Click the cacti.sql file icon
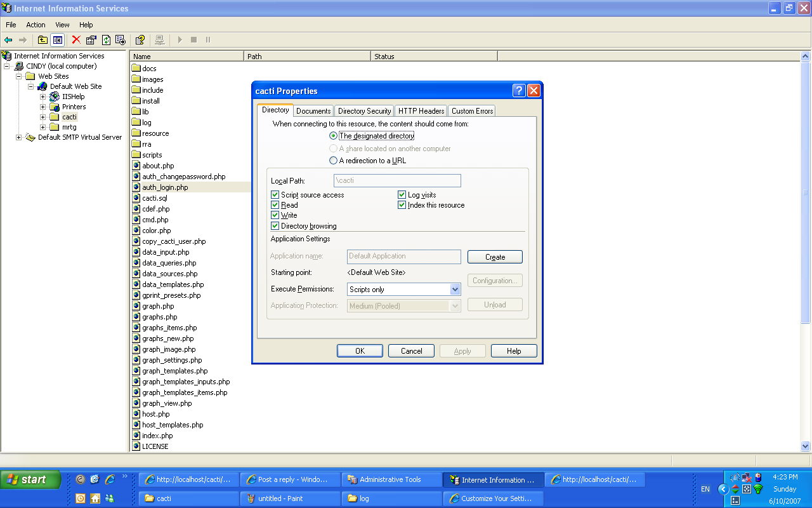Screen dimensions: 812x508 tap(136, 198)
